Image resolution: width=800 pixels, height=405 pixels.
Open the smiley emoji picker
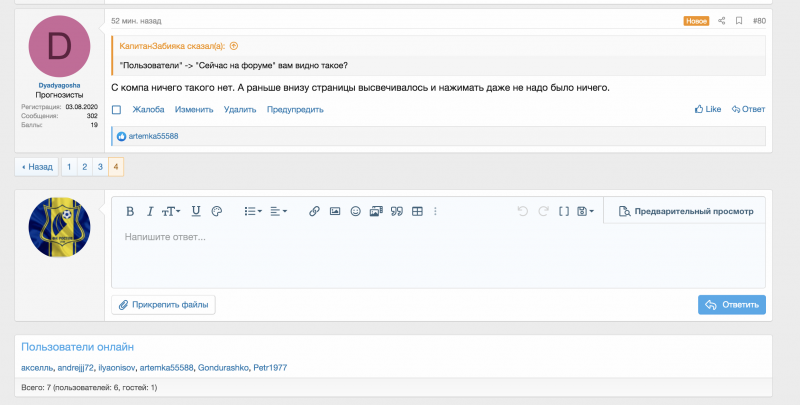(355, 211)
